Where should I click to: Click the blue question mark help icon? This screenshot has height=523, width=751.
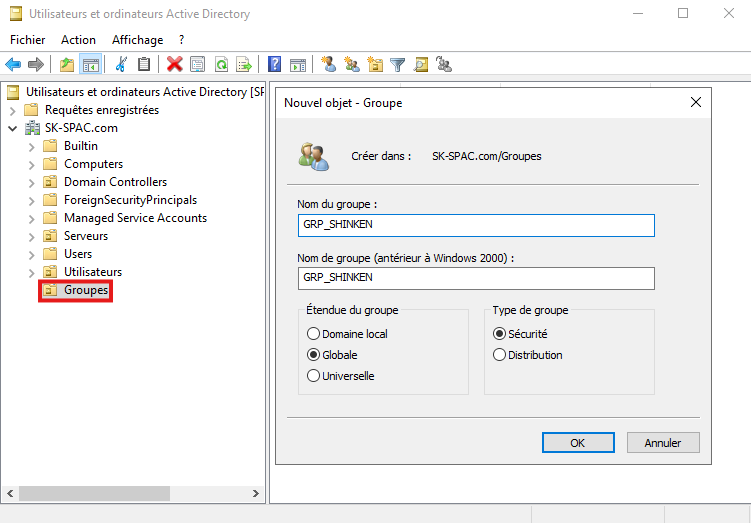coord(274,64)
